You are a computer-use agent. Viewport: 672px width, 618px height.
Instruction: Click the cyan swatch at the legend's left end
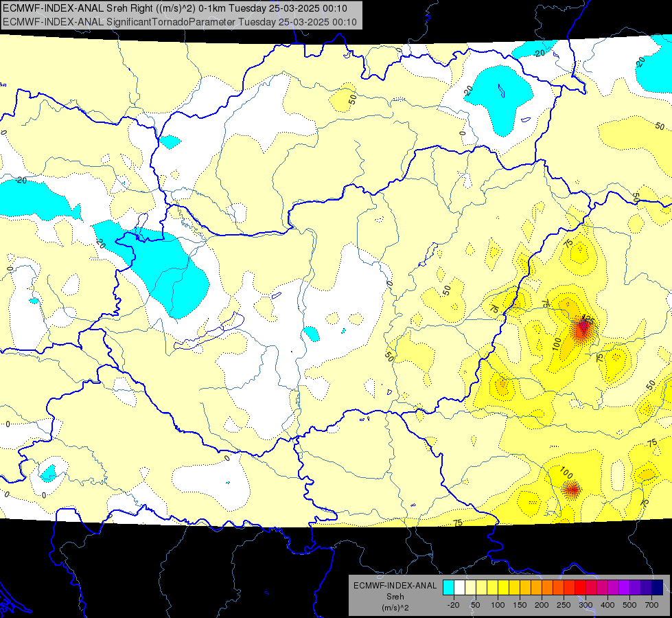(x=449, y=587)
